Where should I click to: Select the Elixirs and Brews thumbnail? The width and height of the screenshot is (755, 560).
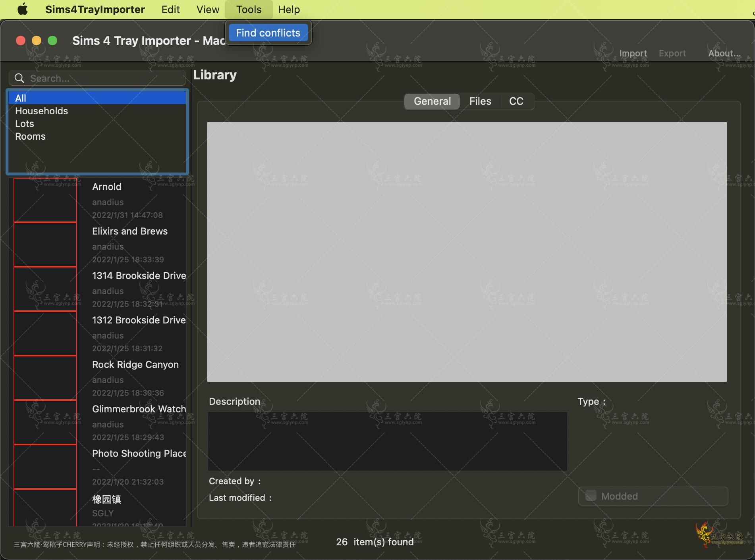tap(45, 244)
